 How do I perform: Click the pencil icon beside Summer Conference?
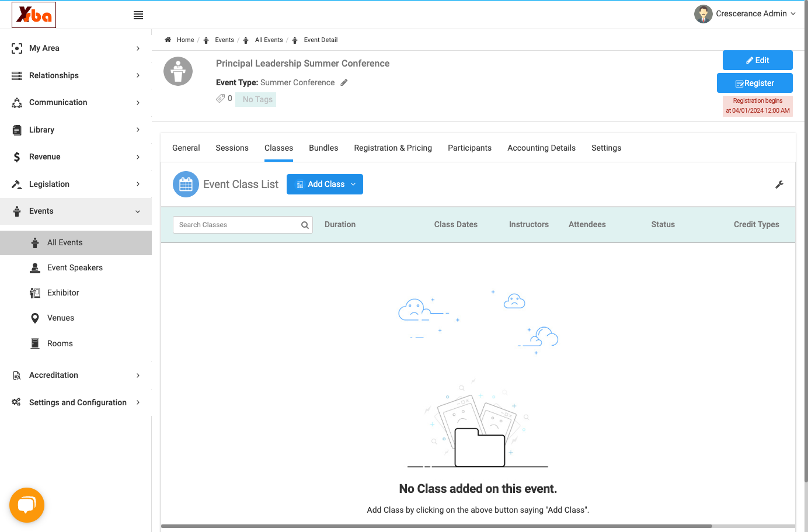pyautogui.click(x=344, y=82)
